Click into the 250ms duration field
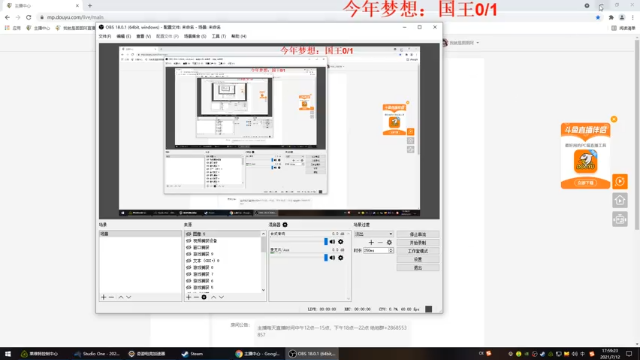Viewport: 640px width, 360px height. (376, 251)
